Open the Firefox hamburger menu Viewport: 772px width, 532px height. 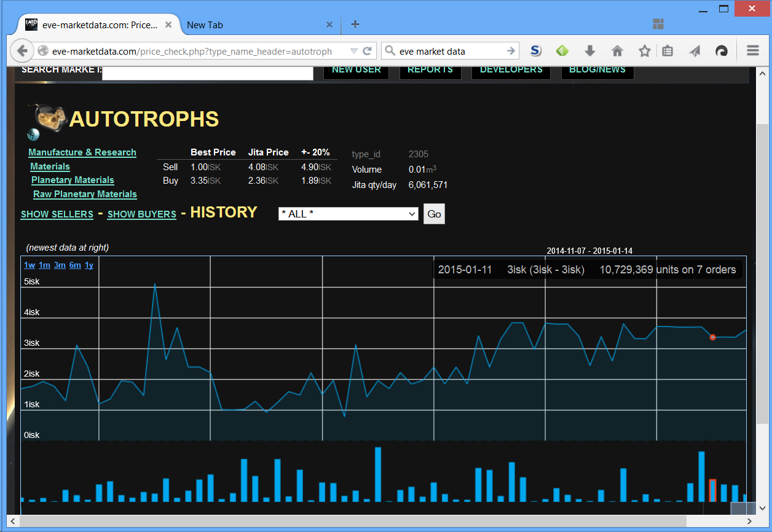(x=753, y=51)
